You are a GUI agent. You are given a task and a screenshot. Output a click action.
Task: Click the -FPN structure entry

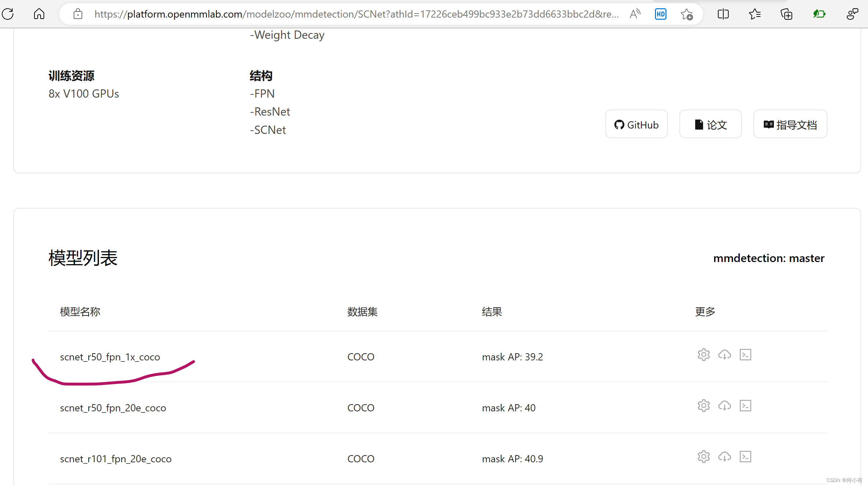[262, 94]
